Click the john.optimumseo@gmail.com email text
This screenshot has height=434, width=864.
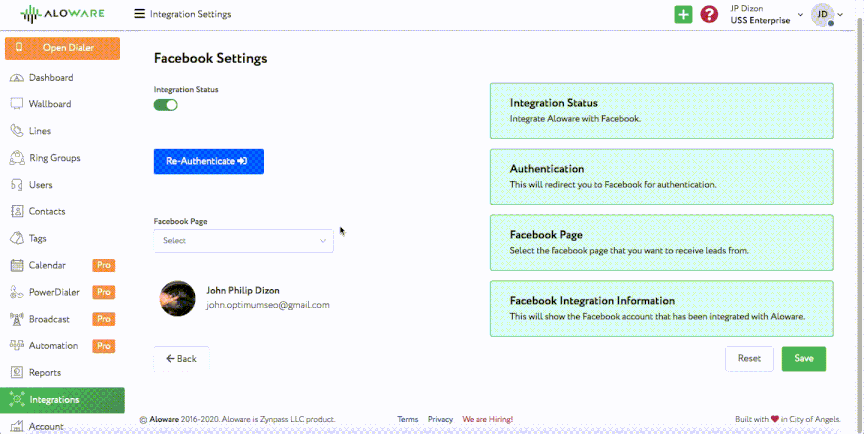[x=268, y=305]
